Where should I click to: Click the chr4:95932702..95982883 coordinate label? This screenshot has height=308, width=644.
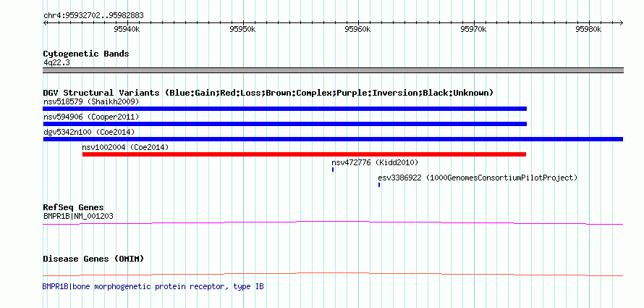point(93,16)
